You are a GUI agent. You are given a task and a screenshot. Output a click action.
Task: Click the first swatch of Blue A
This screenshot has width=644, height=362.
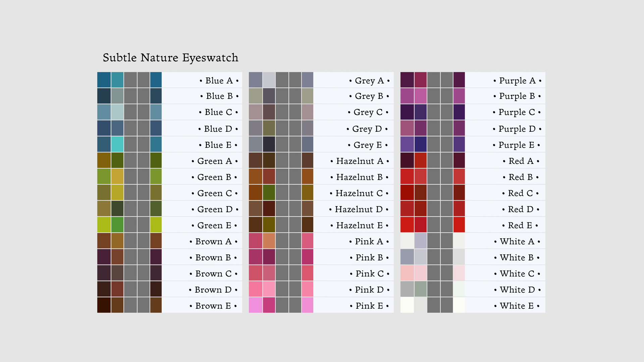(x=104, y=80)
